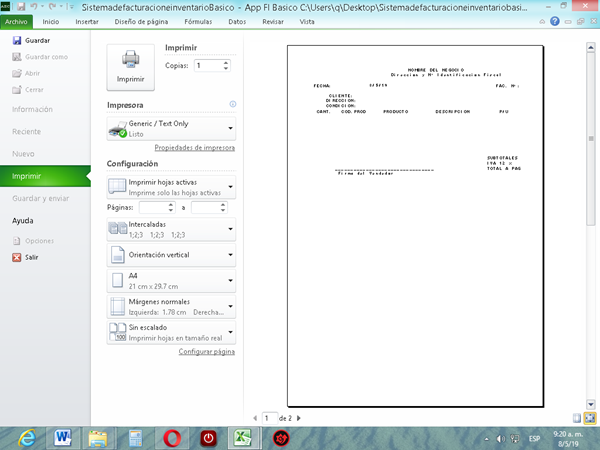Click the save icon in the quick access toolbar
600x450 pixels.
pyautogui.click(x=21, y=7)
